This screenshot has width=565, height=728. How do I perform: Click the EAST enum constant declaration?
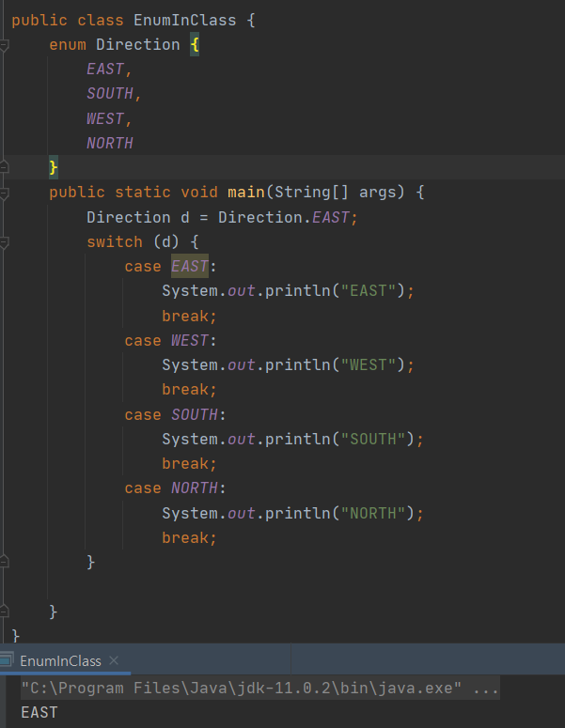105,70
